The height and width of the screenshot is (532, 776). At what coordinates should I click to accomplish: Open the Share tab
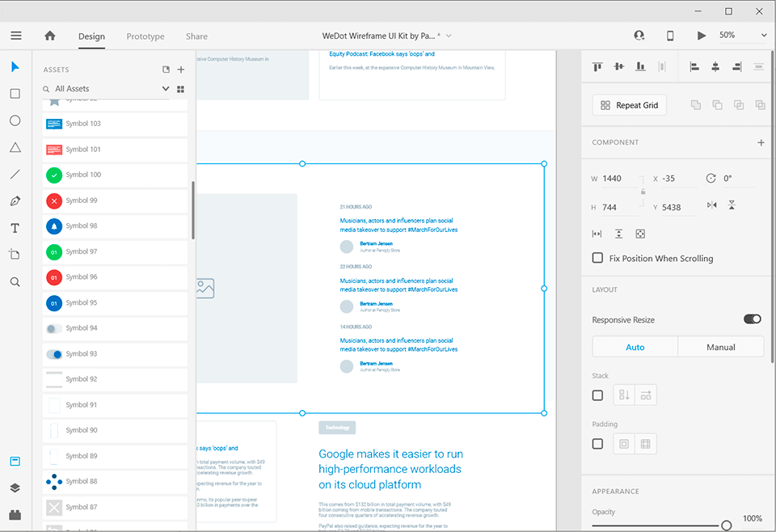click(x=196, y=36)
